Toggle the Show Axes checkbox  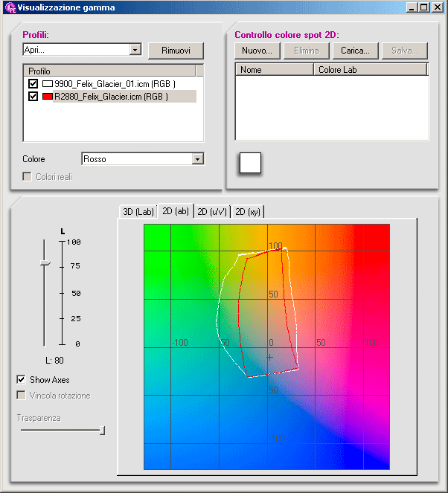click(21, 379)
